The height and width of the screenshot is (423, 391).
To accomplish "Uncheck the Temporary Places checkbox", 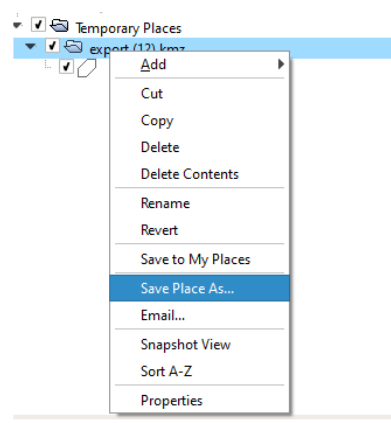I will (x=38, y=25).
